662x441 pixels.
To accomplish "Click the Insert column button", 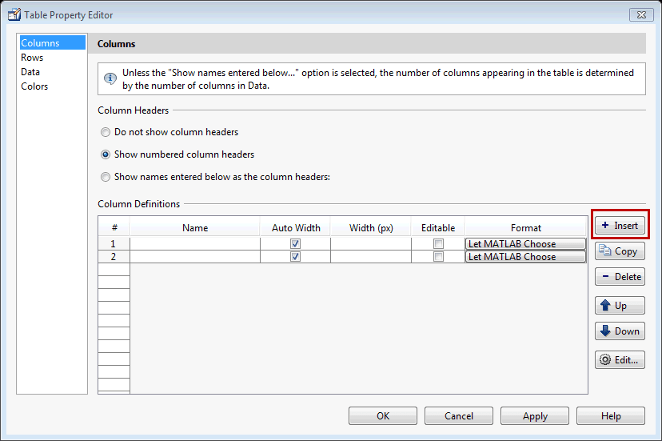I will click(620, 225).
